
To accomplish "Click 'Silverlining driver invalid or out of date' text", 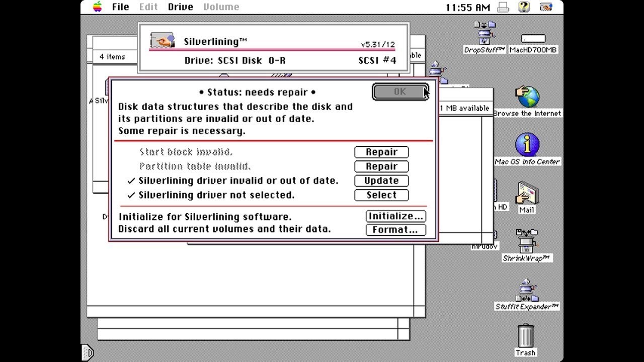I will (238, 180).
